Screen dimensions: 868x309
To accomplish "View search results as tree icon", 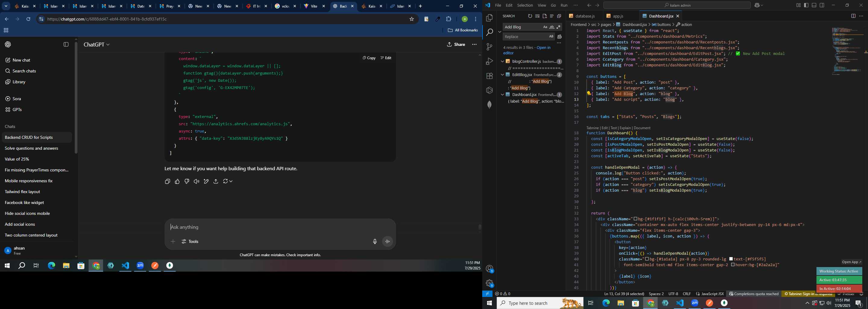I will [552, 16].
